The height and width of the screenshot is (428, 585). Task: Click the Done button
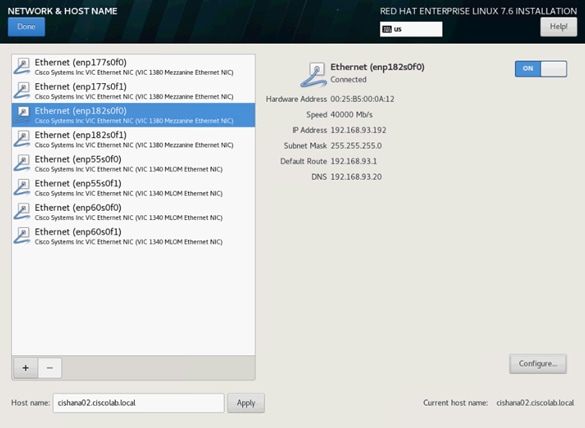click(26, 26)
